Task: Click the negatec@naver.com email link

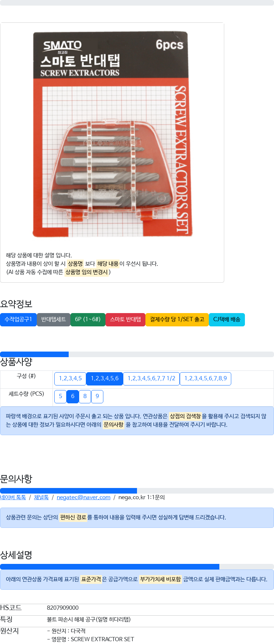Action: [83, 497]
